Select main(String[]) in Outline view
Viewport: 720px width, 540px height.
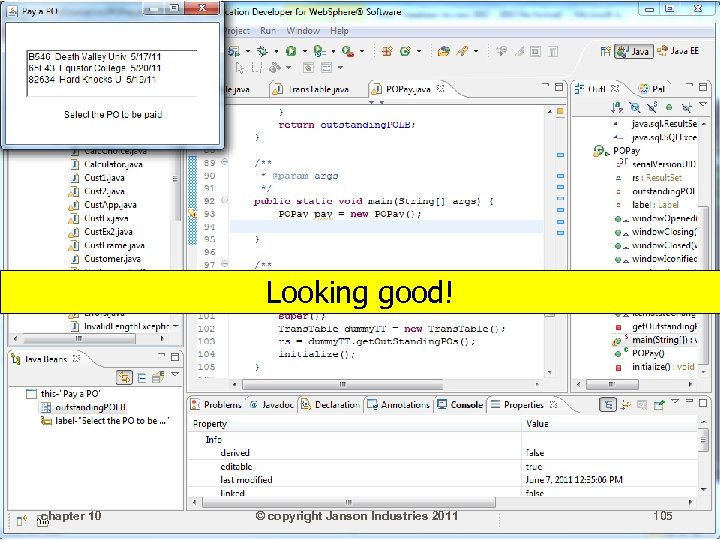click(x=655, y=340)
